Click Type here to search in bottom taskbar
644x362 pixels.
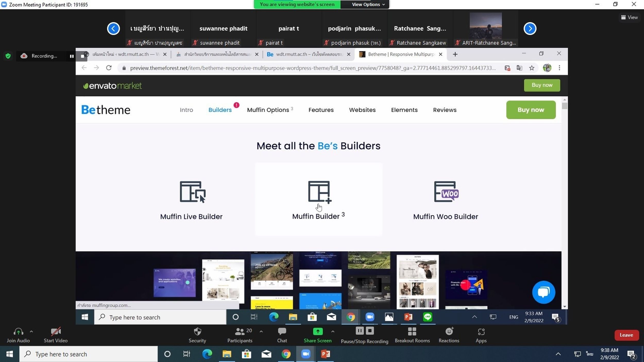pos(88,354)
